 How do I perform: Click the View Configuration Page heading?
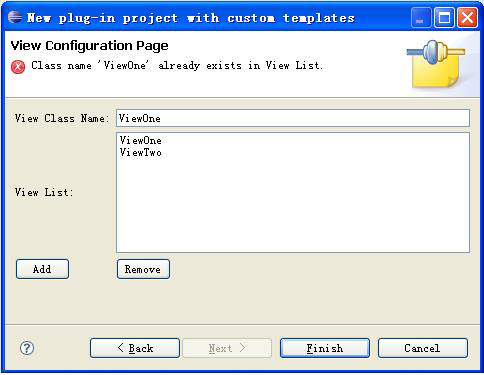point(89,46)
